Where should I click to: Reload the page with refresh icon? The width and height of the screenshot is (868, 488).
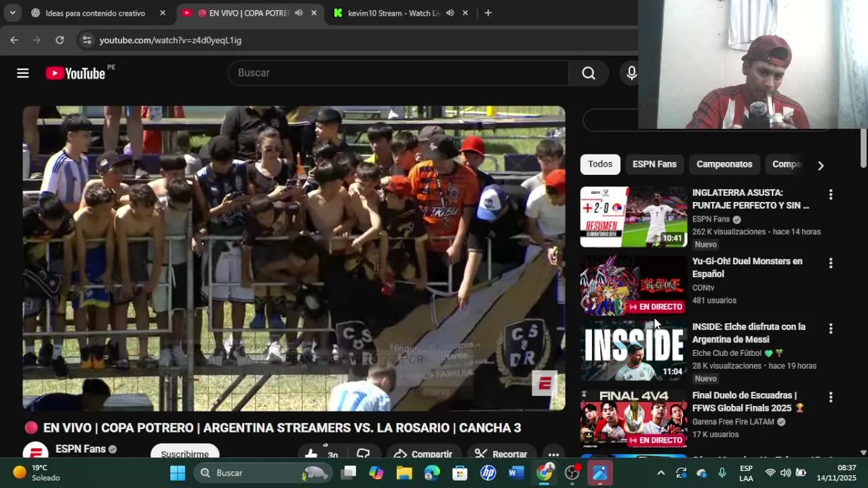click(x=60, y=40)
